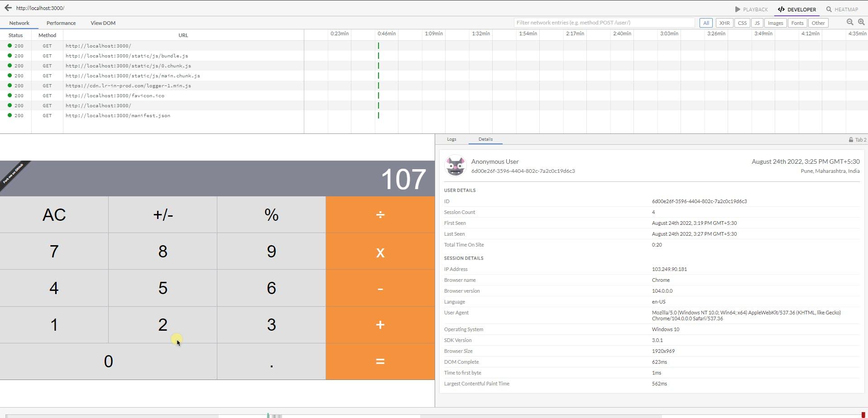Select the bundle.js network request row

click(127, 56)
